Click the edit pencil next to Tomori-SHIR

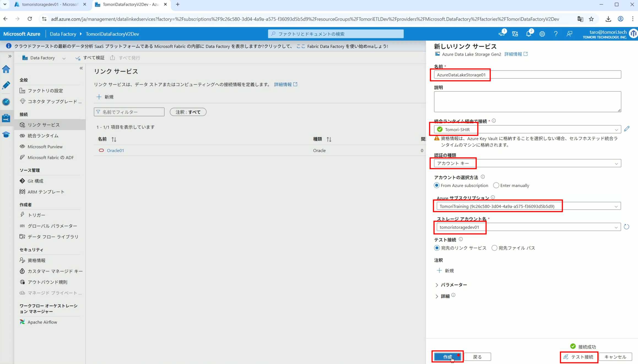[627, 129]
